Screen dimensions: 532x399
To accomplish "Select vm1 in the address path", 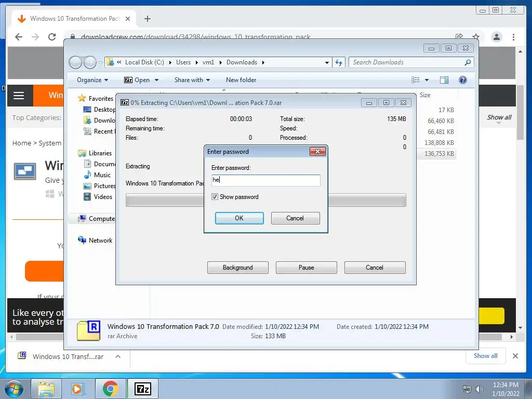I will 208,62.
